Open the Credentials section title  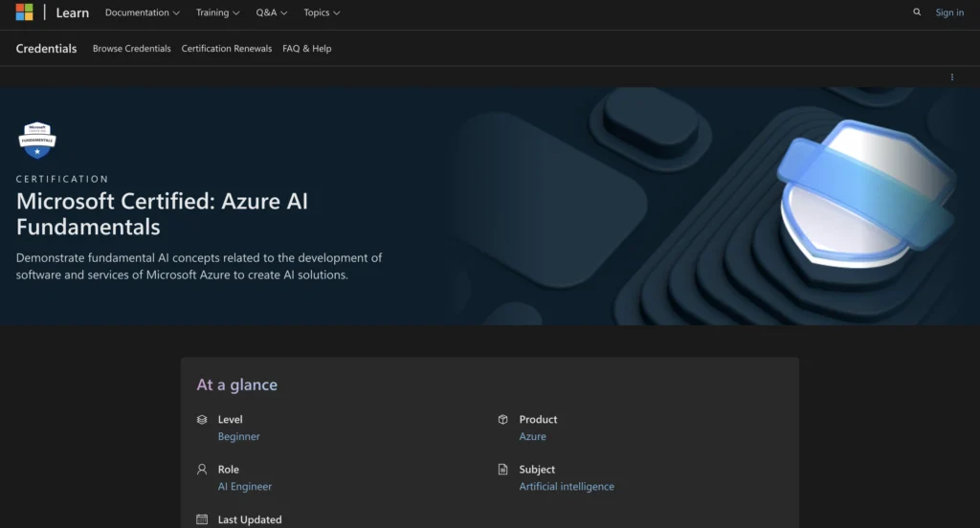coord(46,48)
